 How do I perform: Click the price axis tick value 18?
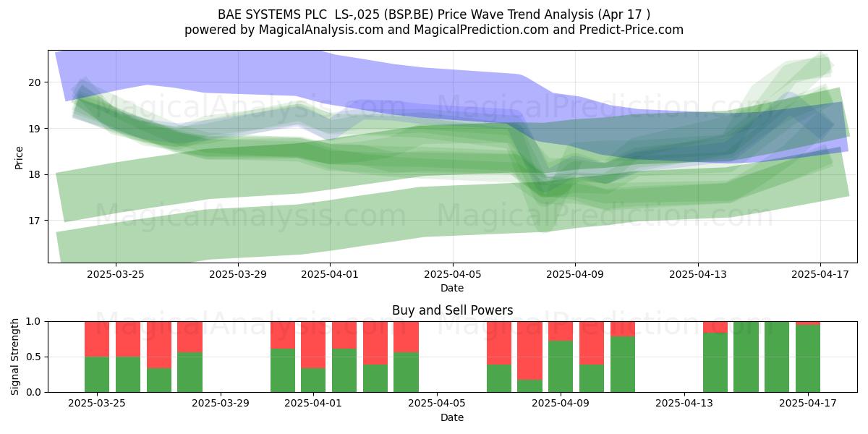36,174
